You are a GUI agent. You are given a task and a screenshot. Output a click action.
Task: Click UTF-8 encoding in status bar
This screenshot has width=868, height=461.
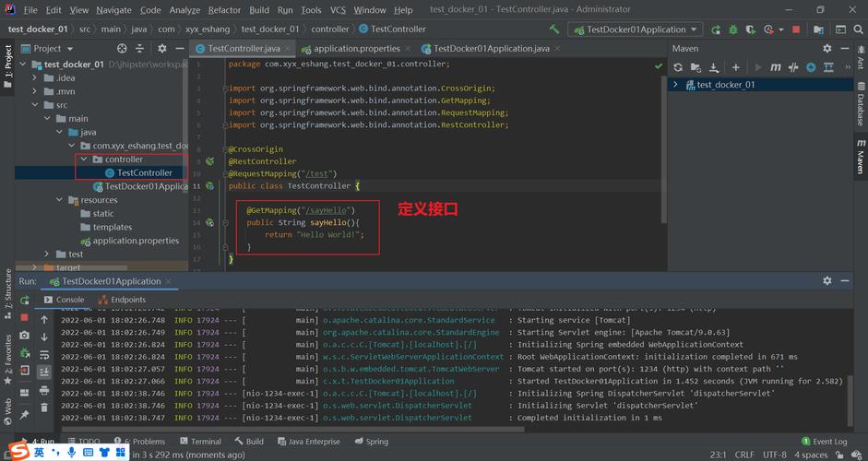(x=775, y=455)
